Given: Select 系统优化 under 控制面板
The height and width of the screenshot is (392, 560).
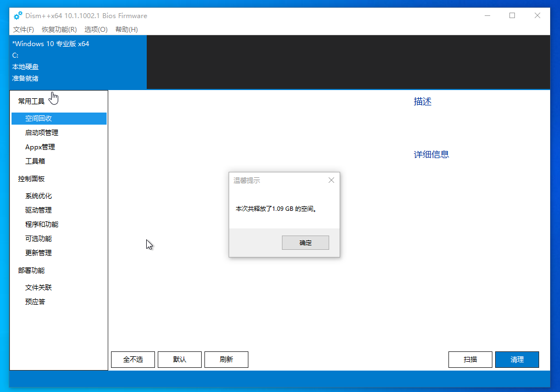Looking at the screenshot, I should pyautogui.click(x=38, y=196).
